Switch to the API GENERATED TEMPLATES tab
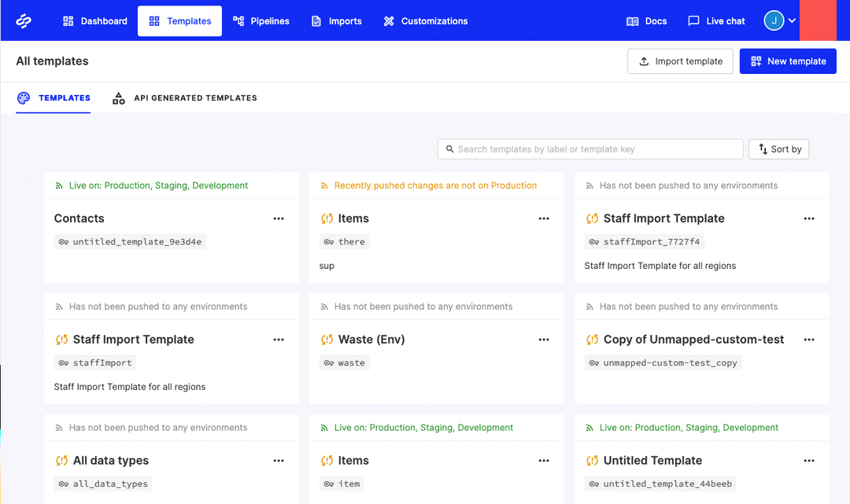This screenshot has height=504, width=850. pyautogui.click(x=187, y=97)
